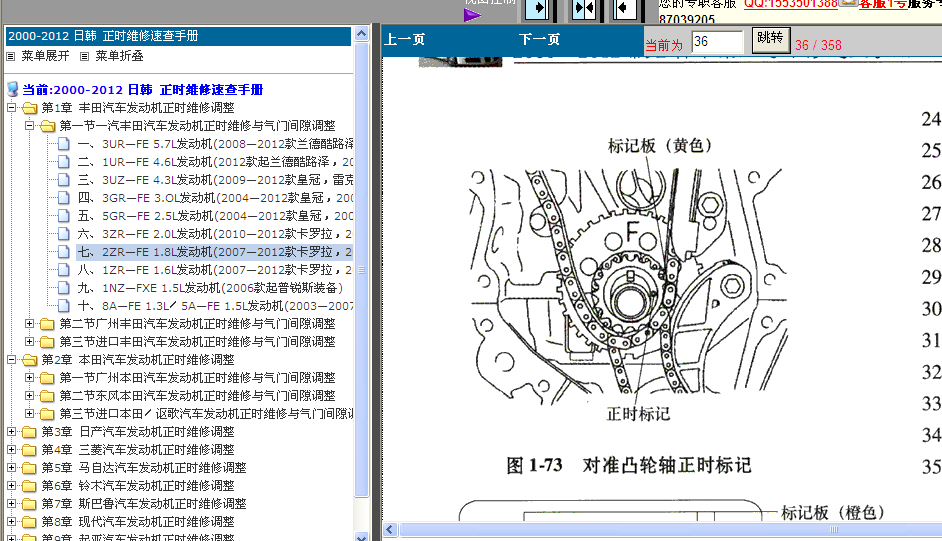Image resolution: width=942 pixels, height=541 pixels.
Task: Expand 第二节东风本田汽车 section node
Action: pos(29,396)
